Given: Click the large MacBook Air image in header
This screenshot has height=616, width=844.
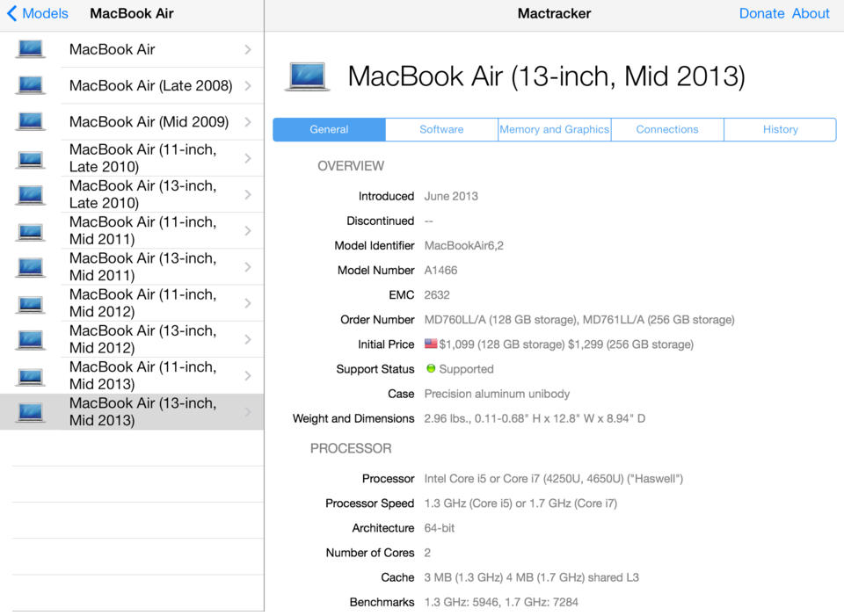Looking at the screenshot, I should (x=308, y=76).
